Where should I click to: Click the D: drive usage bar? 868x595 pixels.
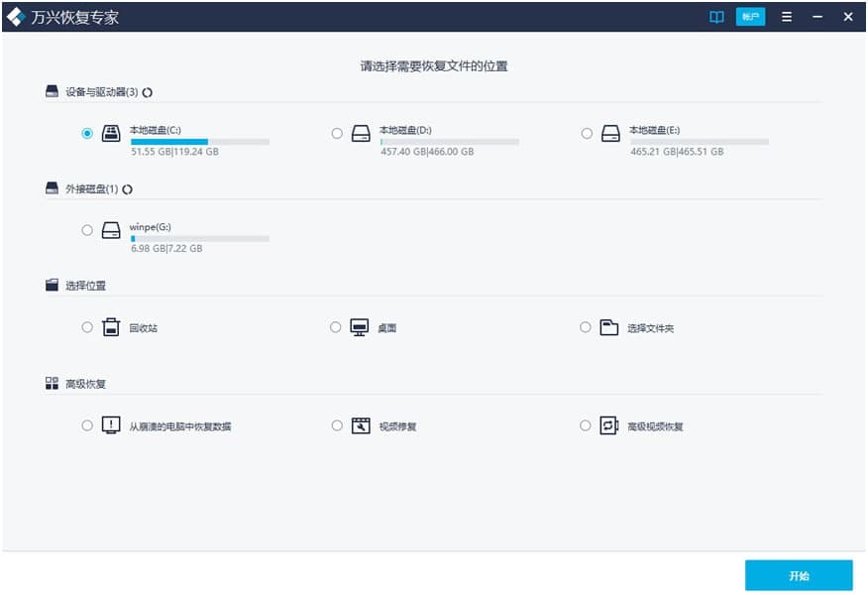coord(450,142)
